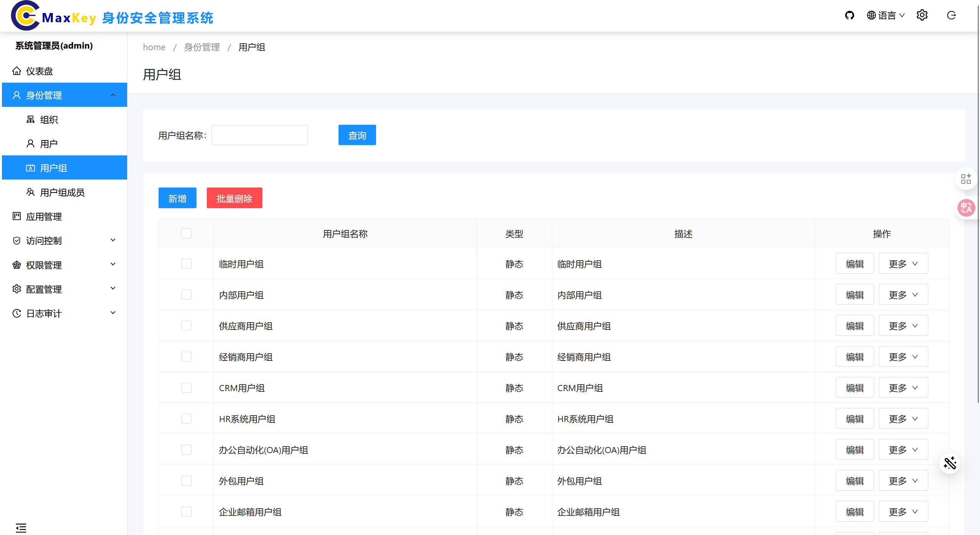Click the MaxKey logo icon

25,16
